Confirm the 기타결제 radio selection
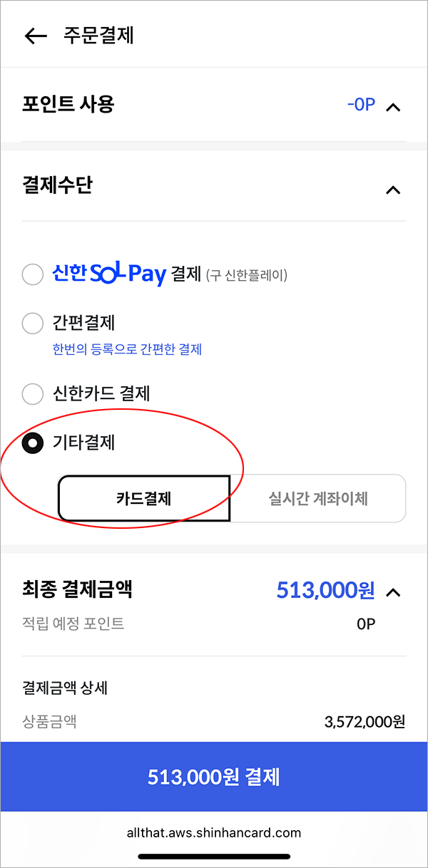Screen dimensions: 428x868 coord(32,443)
